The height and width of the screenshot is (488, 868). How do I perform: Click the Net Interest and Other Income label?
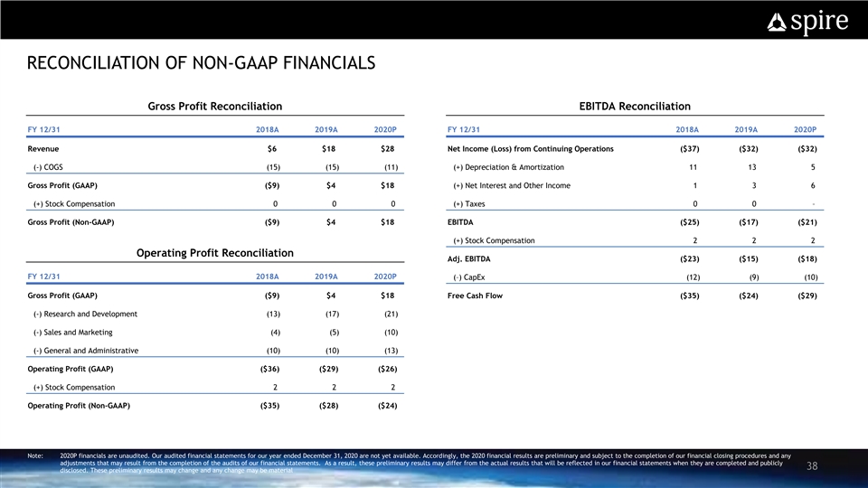click(x=512, y=185)
